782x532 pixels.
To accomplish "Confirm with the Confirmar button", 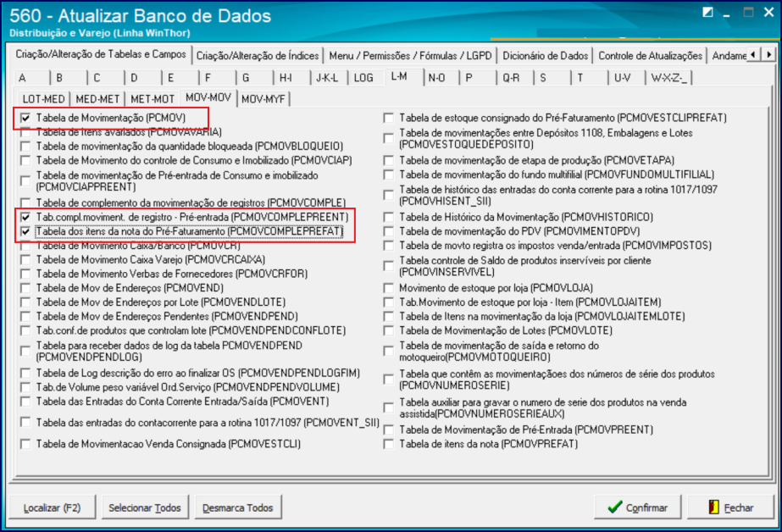I will click(x=638, y=507).
